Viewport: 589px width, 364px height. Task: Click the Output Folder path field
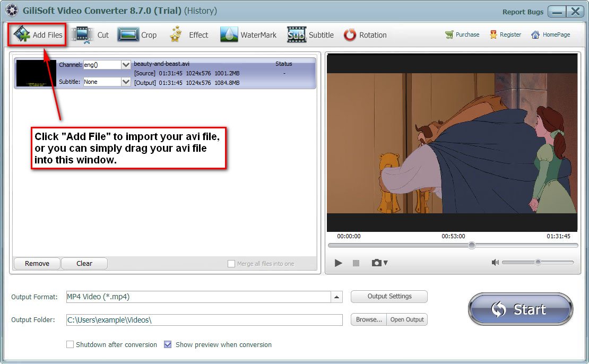click(x=204, y=320)
